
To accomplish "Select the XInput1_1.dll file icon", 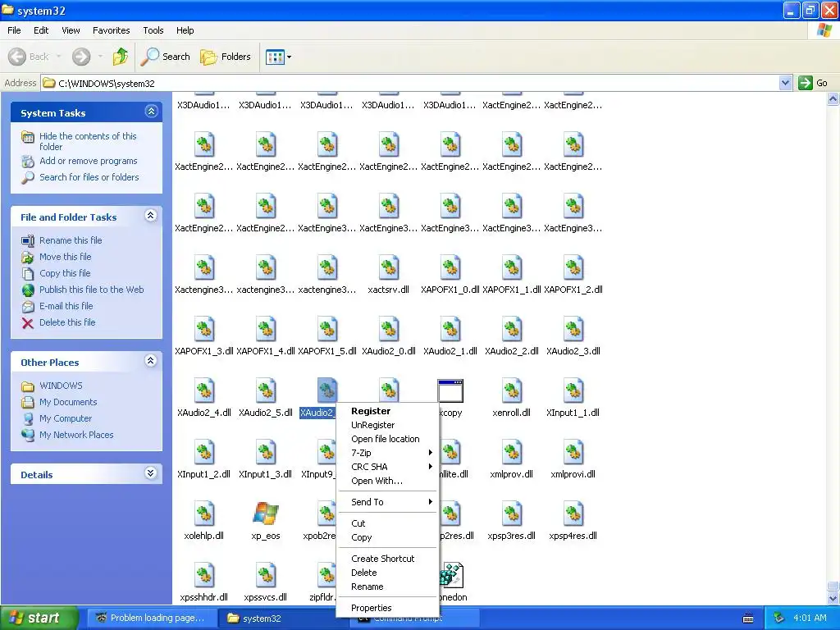I will tap(573, 390).
